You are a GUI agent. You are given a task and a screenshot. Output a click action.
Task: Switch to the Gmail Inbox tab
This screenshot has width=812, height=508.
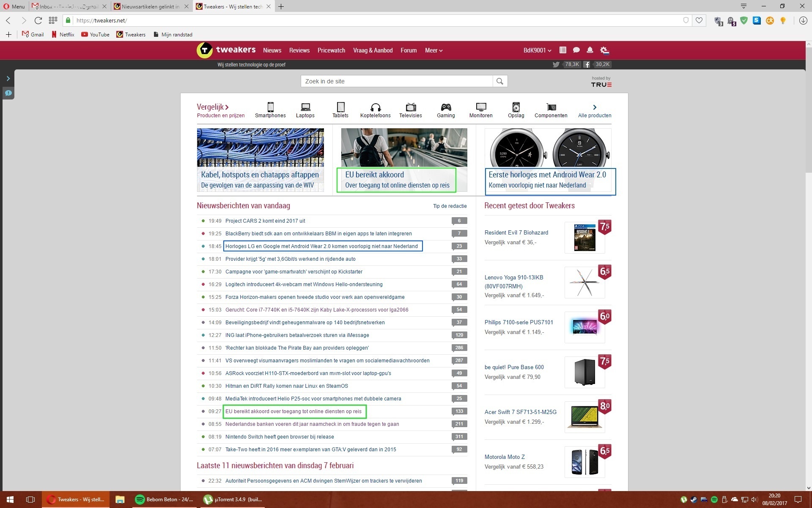68,6
